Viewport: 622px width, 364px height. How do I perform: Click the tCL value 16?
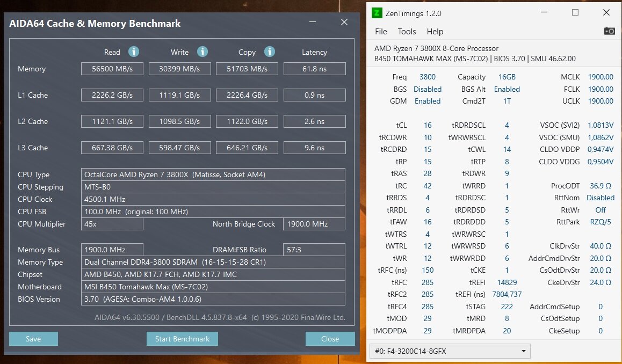point(427,125)
